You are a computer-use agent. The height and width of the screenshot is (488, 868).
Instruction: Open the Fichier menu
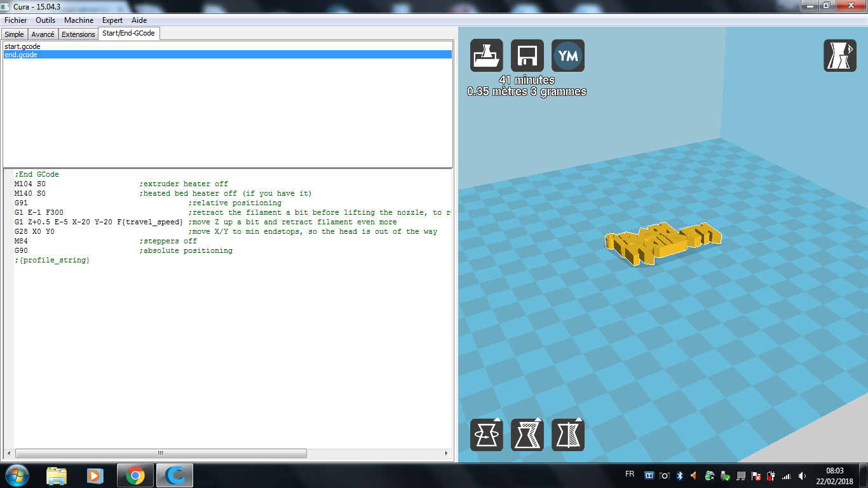pyautogui.click(x=16, y=20)
